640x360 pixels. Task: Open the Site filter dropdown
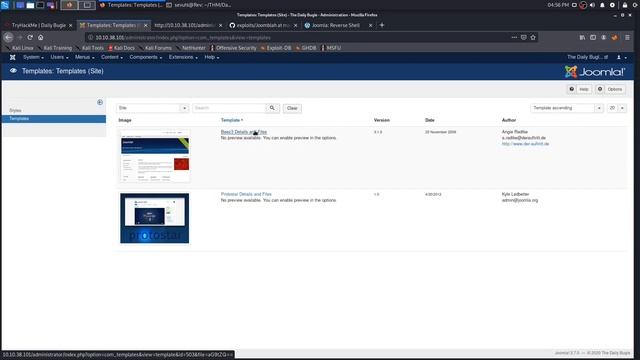153,108
